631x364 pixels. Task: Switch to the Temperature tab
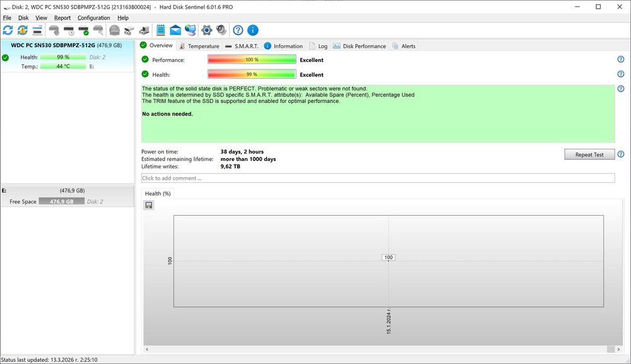[x=199, y=46]
